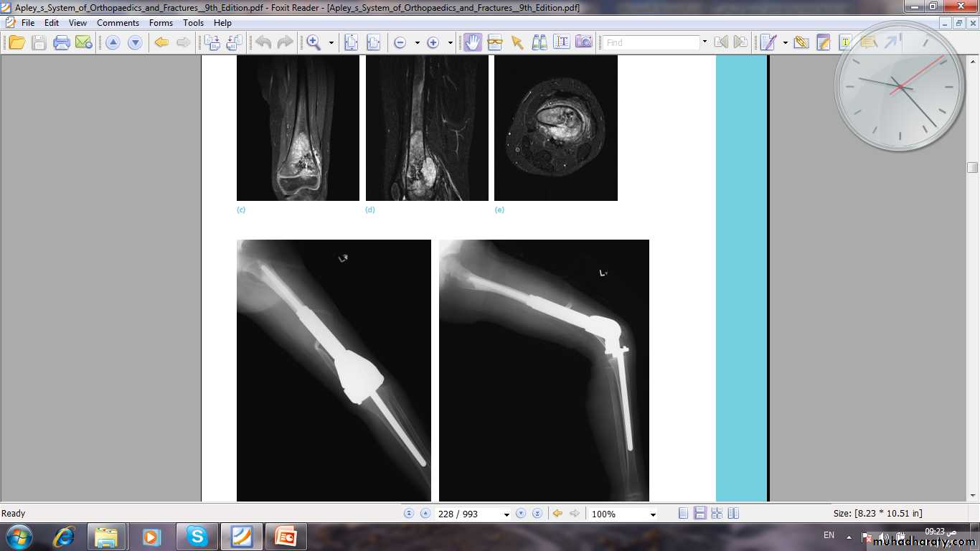Enable continuous page layout in status bar

(699, 514)
